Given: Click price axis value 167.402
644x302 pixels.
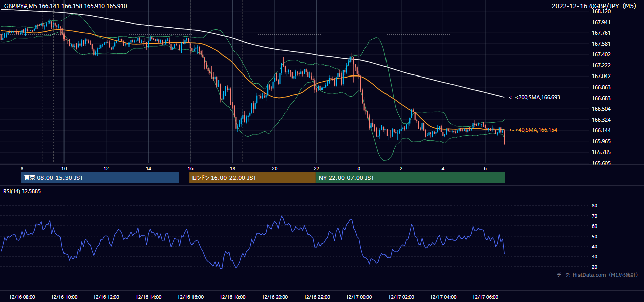Looking at the screenshot, I should tap(601, 54).
